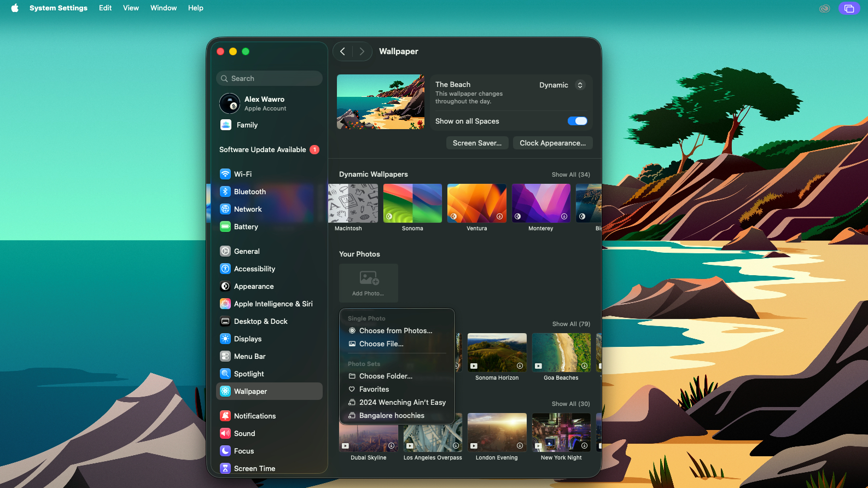The height and width of the screenshot is (488, 868).
Task: Click the Creative Cloud menu bar icon
Action: click(825, 8)
